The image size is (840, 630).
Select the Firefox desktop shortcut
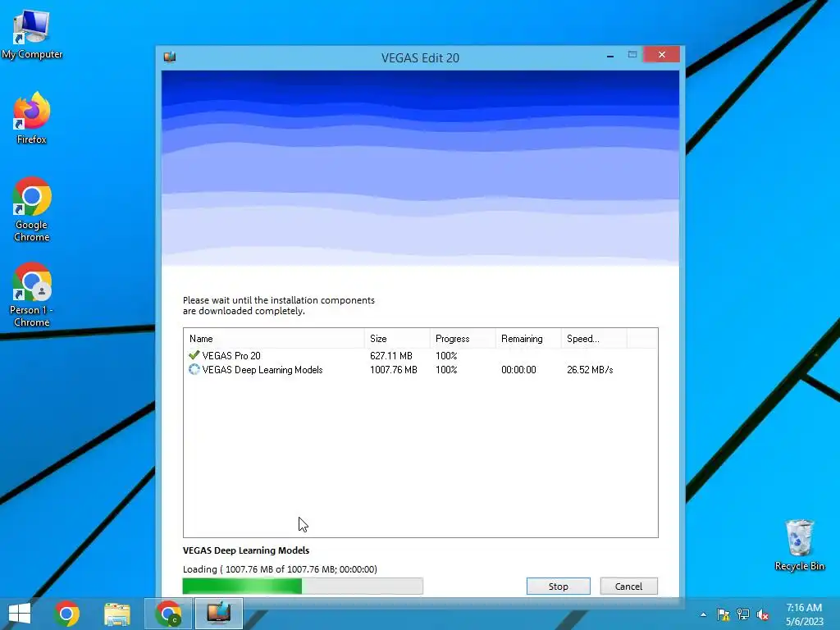click(32, 118)
